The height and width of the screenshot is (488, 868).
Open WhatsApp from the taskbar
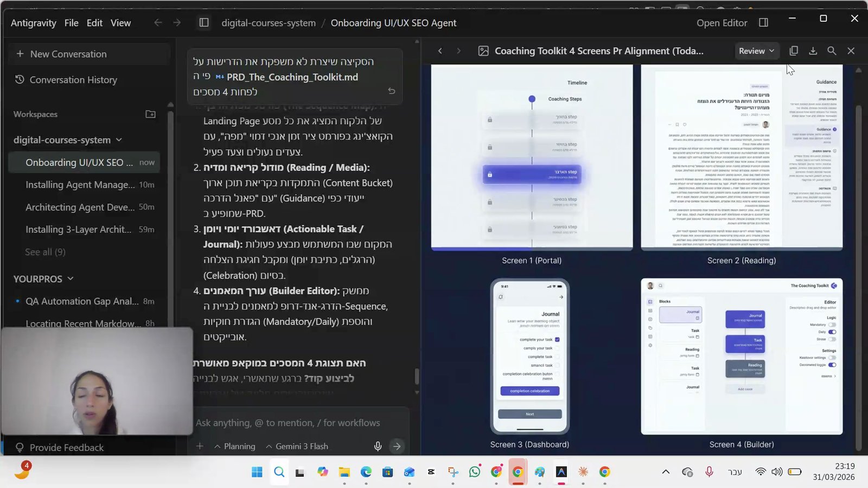475,472
